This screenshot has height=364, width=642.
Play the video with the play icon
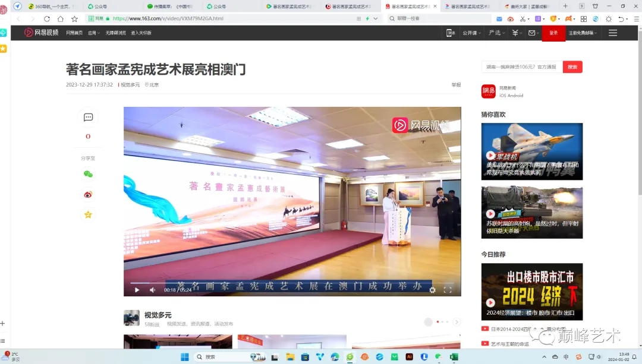[x=136, y=290]
